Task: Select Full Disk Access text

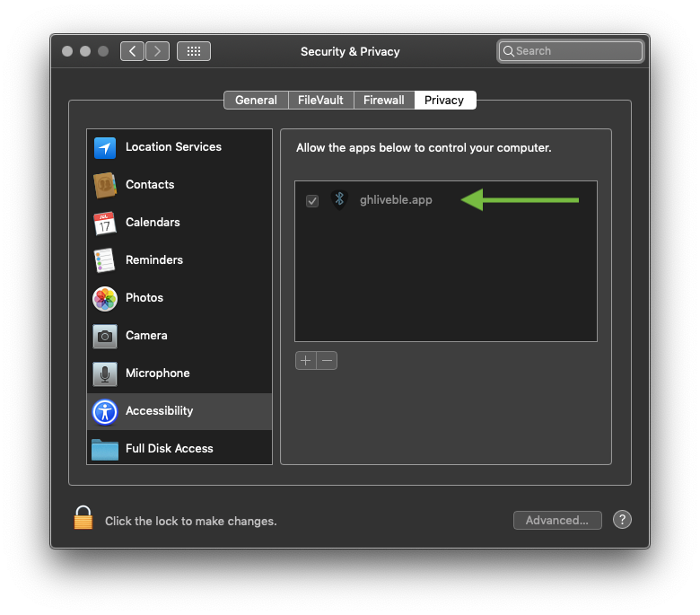Action: (x=170, y=448)
